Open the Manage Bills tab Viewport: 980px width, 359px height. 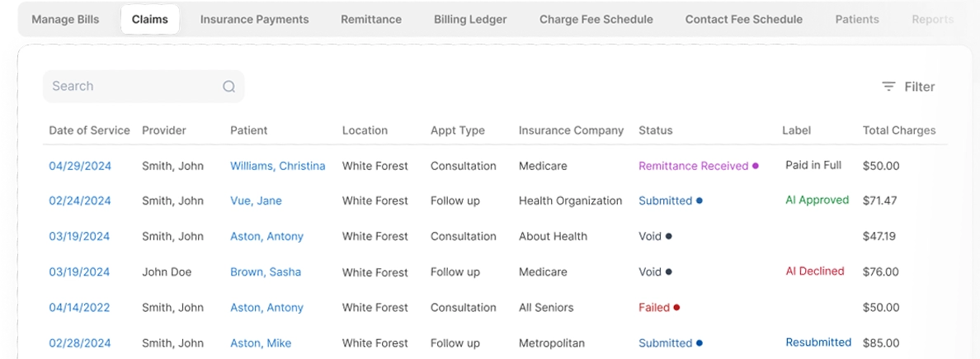tap(66, 19)
